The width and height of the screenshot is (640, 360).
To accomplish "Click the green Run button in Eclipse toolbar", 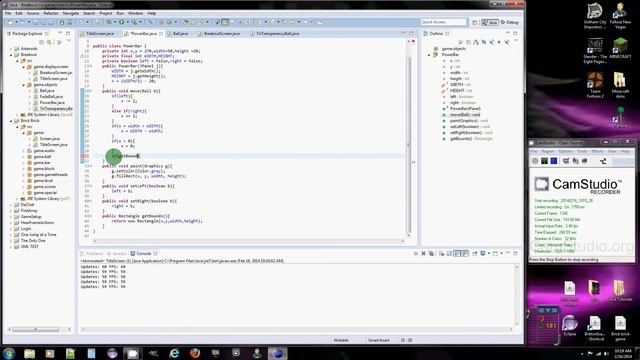I will click(121, 22).
